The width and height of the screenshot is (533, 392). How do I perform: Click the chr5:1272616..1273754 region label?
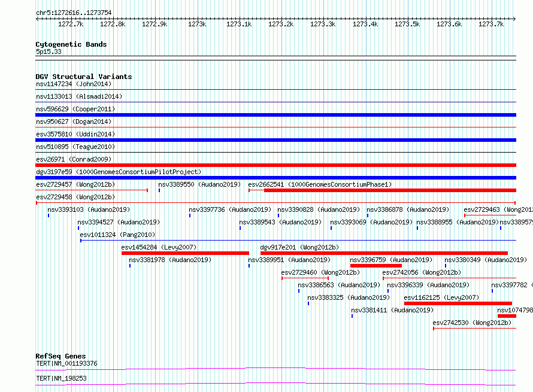[x=74, y=13]
